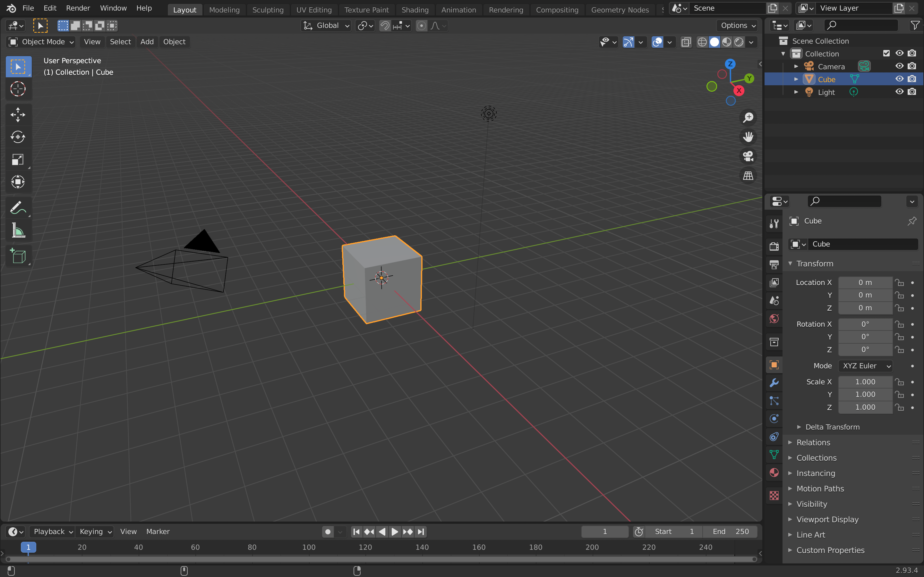The height and width of the screenshot is (577, 924).
Task: Click the Modeling workspace tab
Action: pos(224,9)
